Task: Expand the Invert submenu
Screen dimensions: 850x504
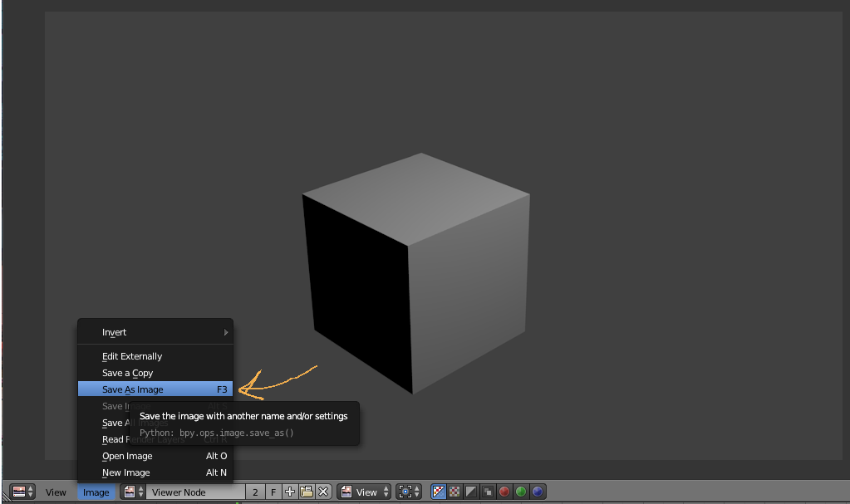Action: pyautogui.click(x=155, y=332)
